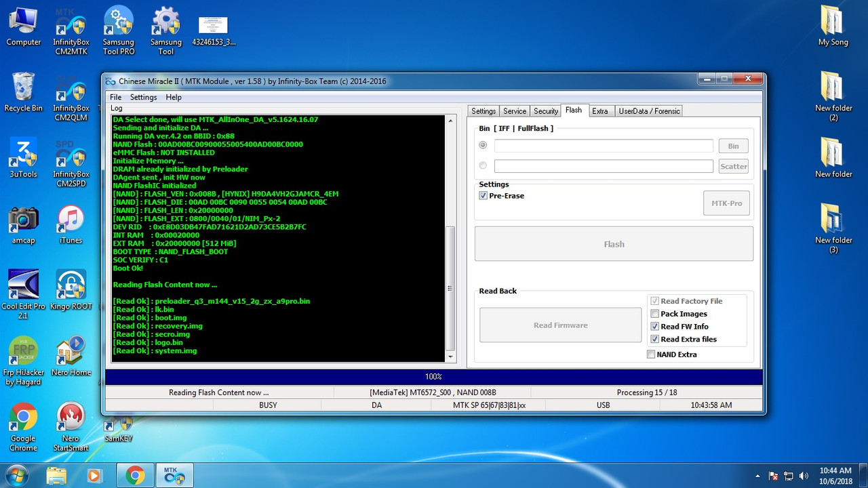
Task: Select the 43246153_3 file on desktop
Action: (214, 30)
